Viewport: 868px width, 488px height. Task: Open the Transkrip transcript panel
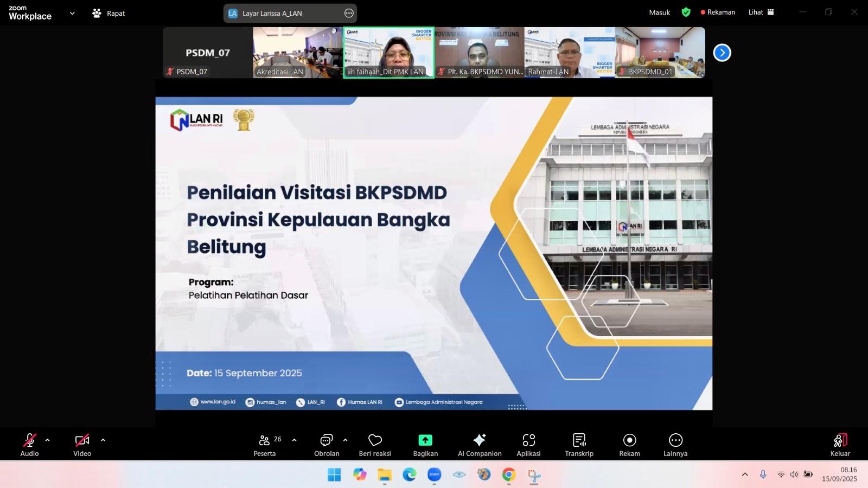pos(579,445)
